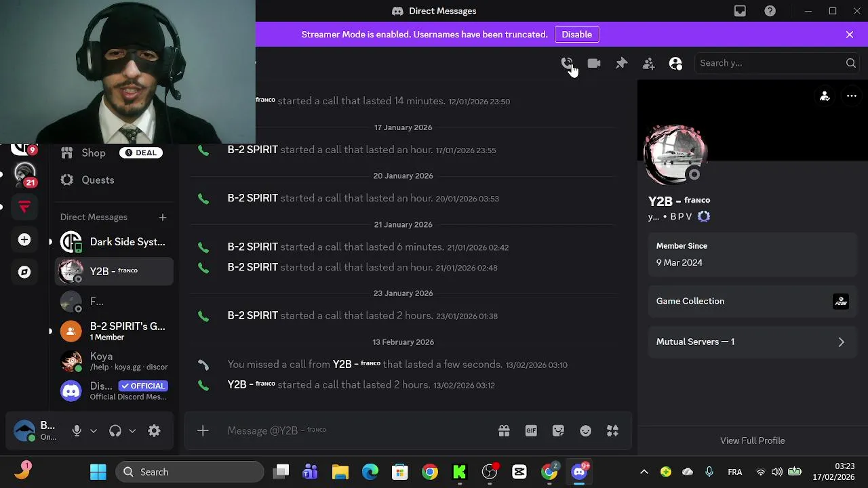Add a server plus button
This screenshot has height=488, width=868.
tap(24, 239)
